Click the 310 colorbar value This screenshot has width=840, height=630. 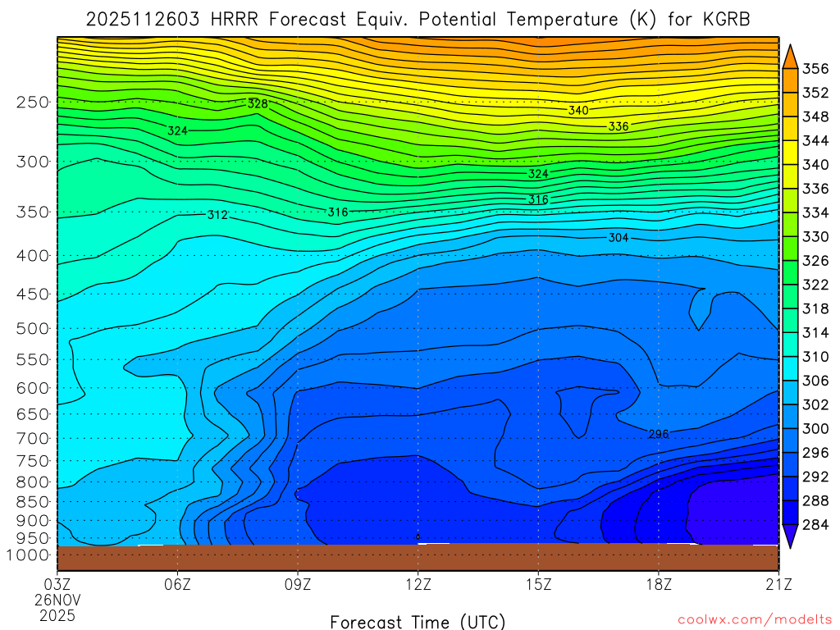[815, 357]
